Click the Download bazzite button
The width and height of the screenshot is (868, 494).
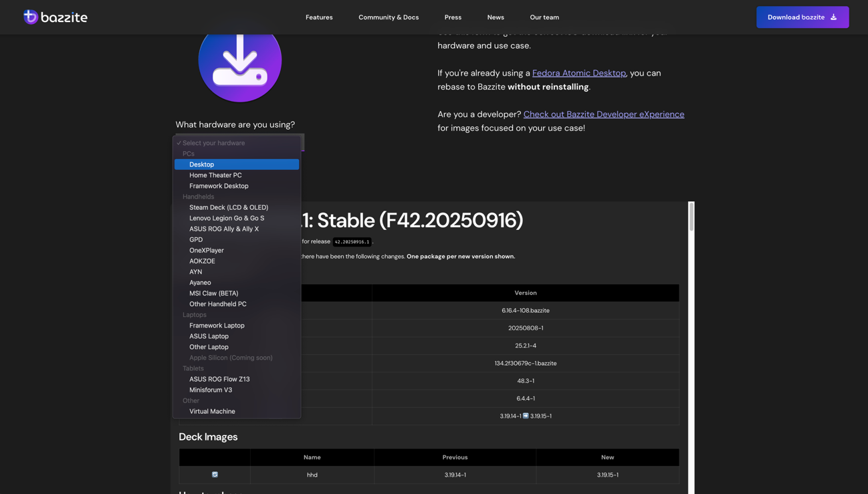[802, 17]
